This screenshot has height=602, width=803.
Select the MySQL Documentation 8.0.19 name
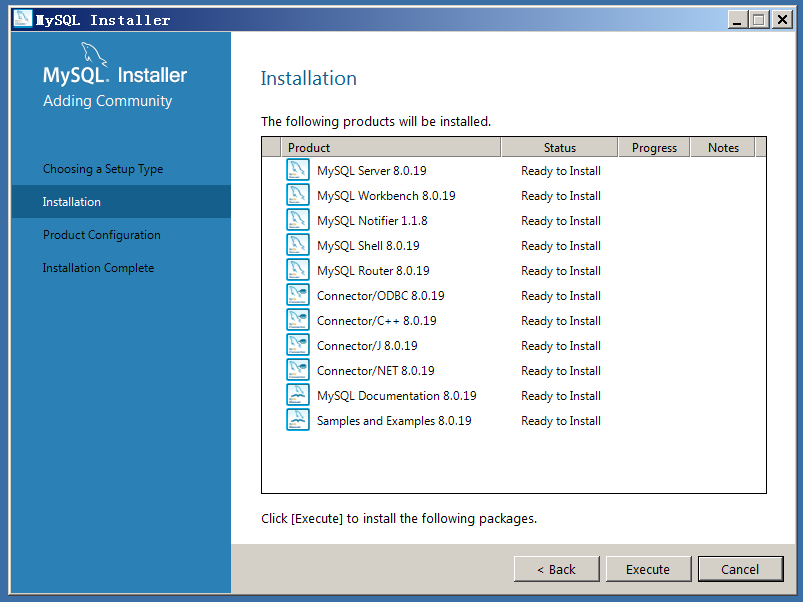(x=397, y=396)
